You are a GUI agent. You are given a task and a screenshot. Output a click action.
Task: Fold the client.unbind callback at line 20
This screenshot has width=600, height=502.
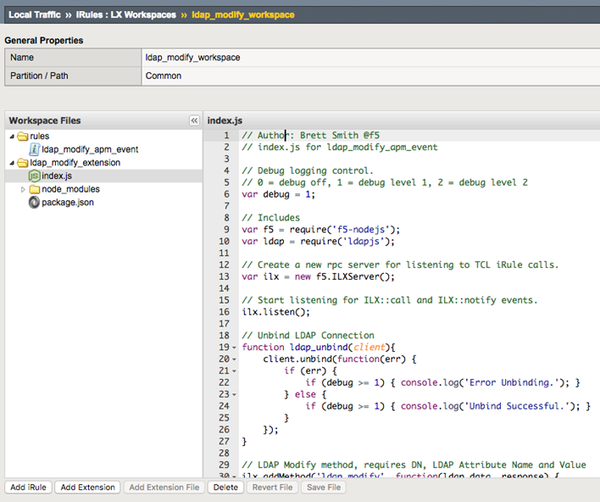(235, 358)
